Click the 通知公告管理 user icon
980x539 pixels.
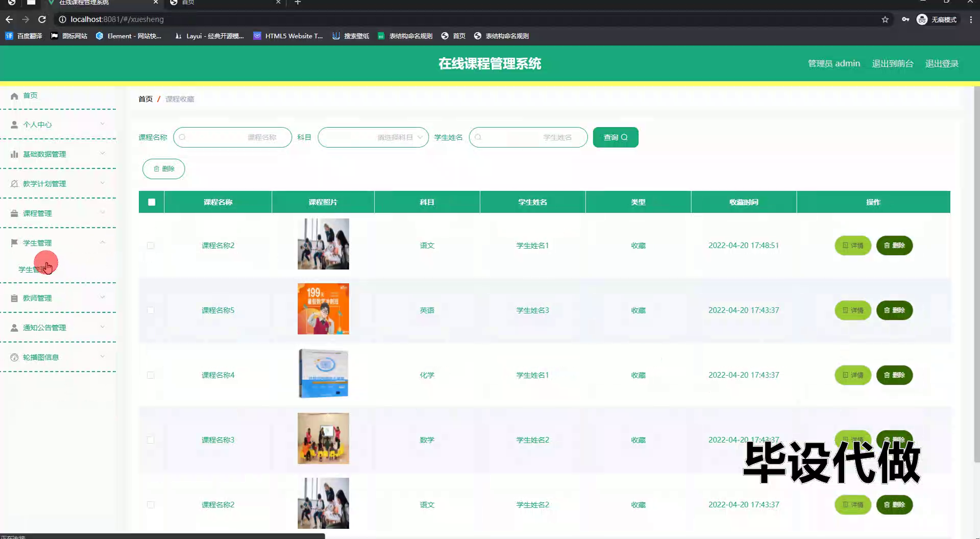click(14, 328)
